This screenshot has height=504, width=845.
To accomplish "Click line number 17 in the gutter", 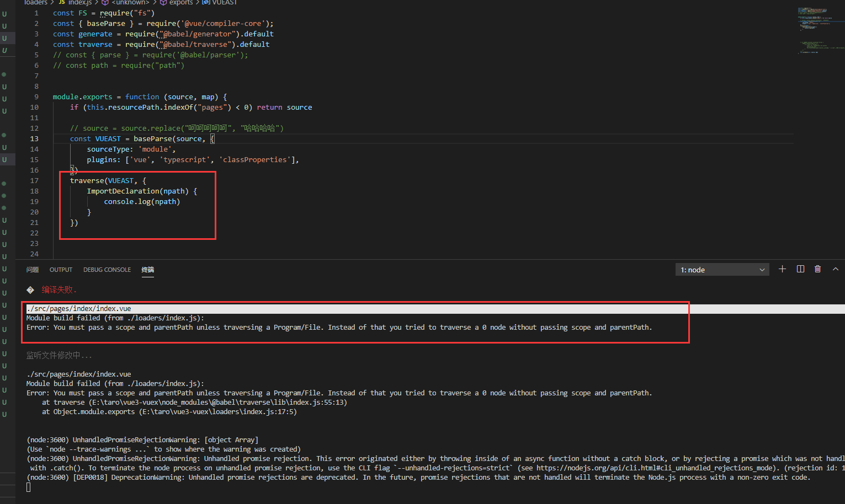I will pyautogui.click(x=34, y=181).
